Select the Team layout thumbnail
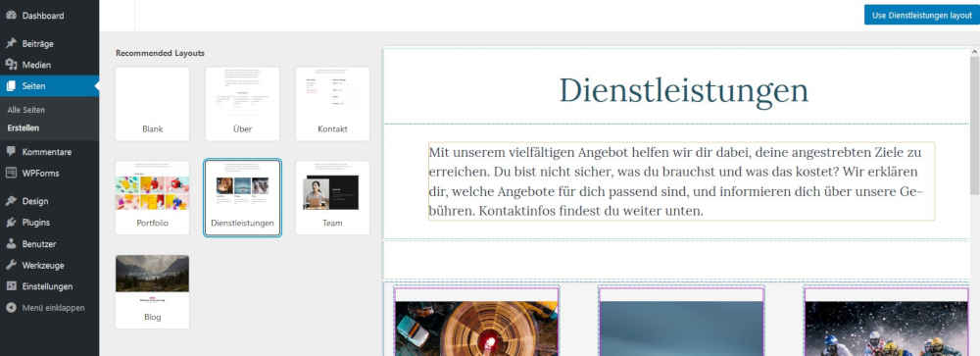The width and height of the screenshot is (980, 356). 332,198
